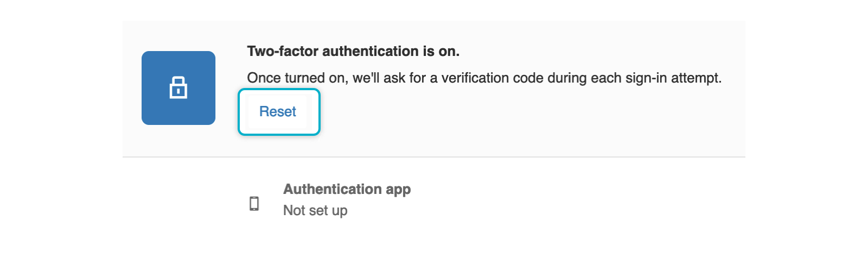Screen dimensions: 868x264
Task: Open the Authentication app entry
Action: tap(347, 199)
